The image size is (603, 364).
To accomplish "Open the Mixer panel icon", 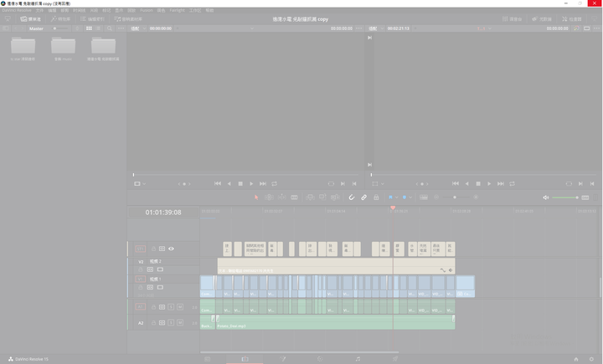I will [512, 19].
